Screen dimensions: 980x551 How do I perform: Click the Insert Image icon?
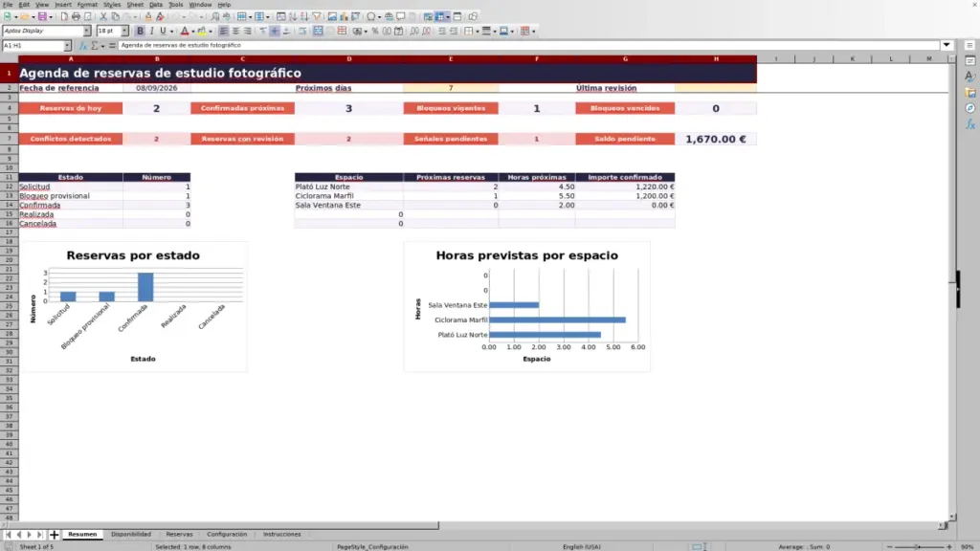[332, 17]
